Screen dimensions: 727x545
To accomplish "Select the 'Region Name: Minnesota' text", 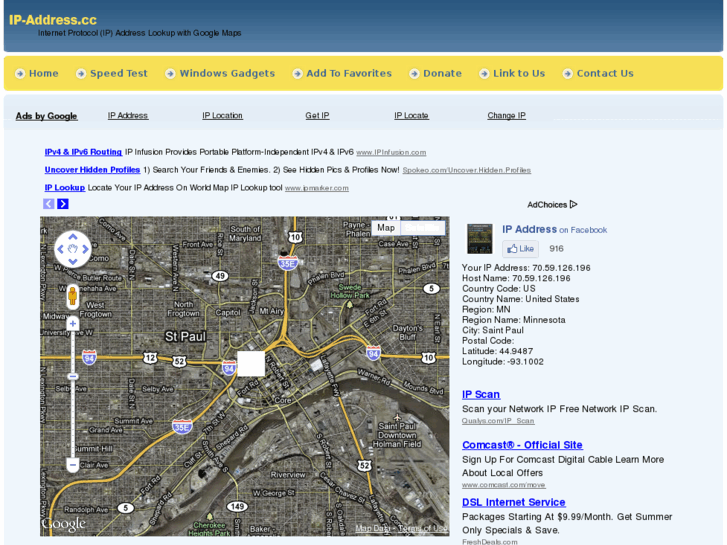I will coord(514,320).
